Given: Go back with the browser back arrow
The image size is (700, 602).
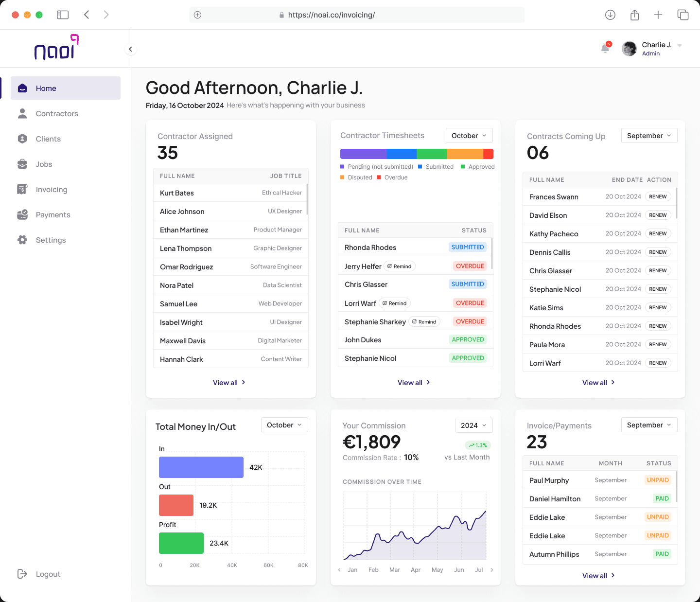Looking at the screenshot, I should pos(87,15).
